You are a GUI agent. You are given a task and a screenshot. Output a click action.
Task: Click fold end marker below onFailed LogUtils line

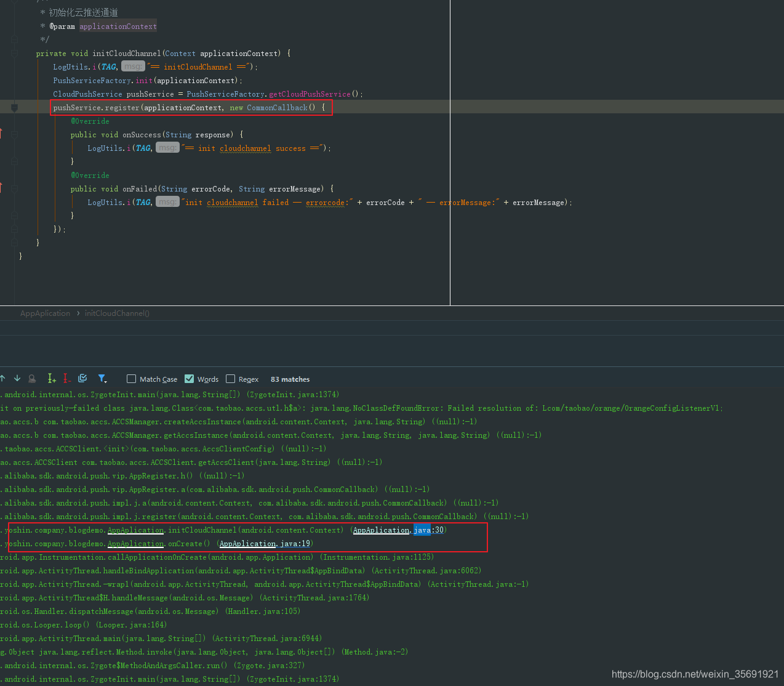pos(15,216)
